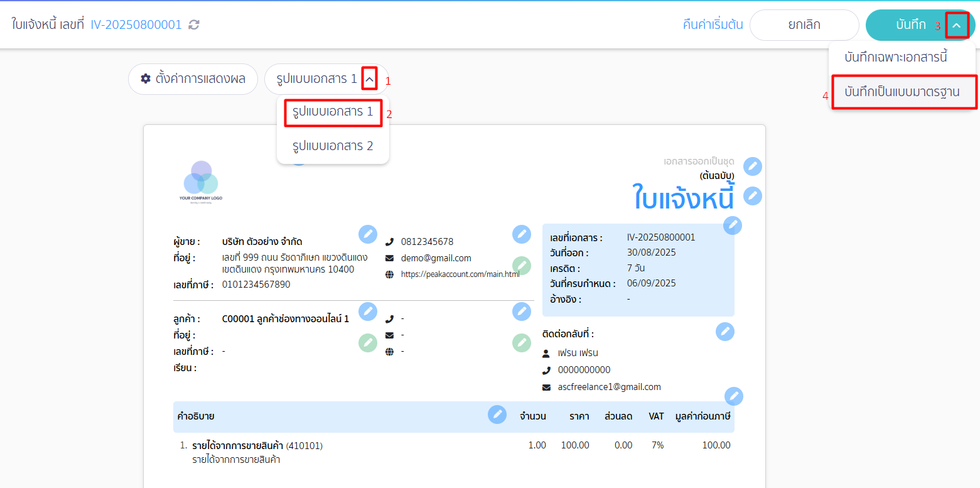Click the คำอธิบาย column header
Image resolution: width=980 pixels, height=488 pixels.
tap(196, 416)
